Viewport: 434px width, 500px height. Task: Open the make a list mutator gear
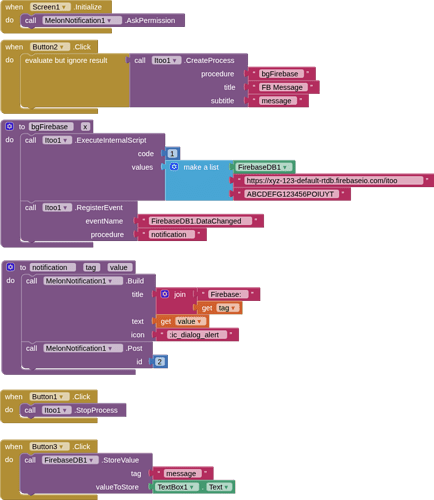coord(174,167)
